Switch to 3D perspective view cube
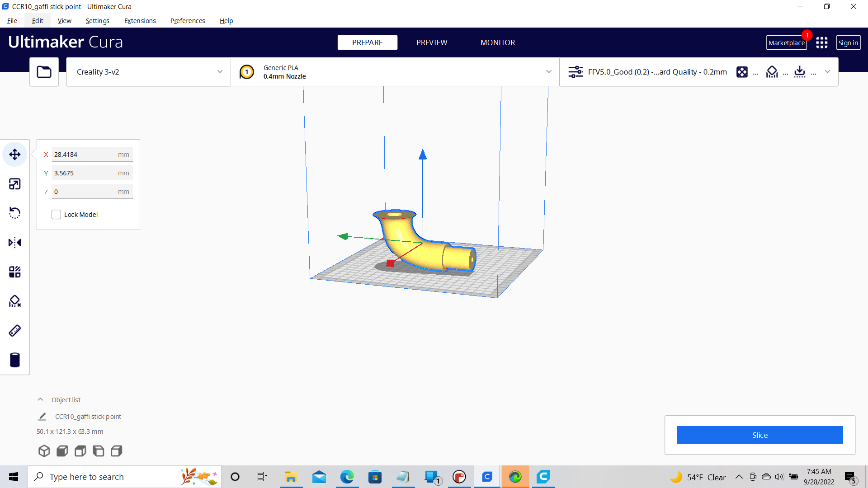 tap(44, 450)
